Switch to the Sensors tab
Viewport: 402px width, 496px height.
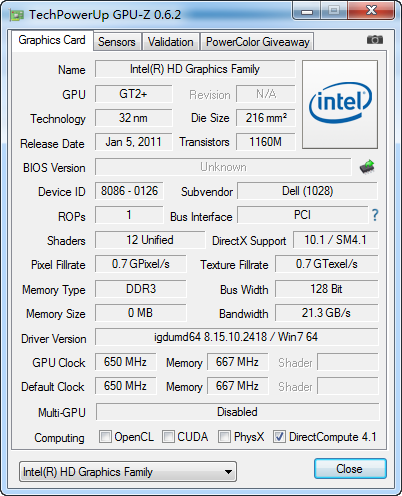(117, 42)
